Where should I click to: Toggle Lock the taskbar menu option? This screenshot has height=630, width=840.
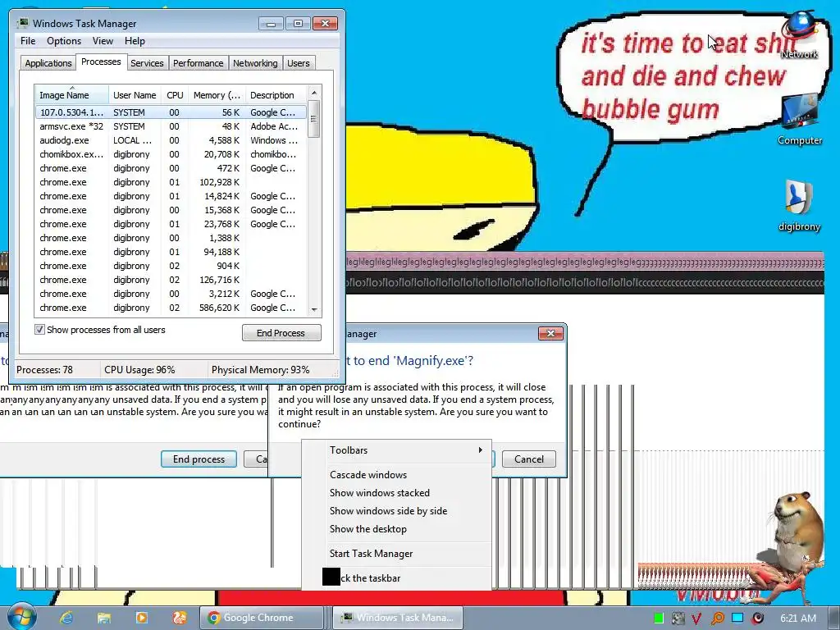point(396,578)
